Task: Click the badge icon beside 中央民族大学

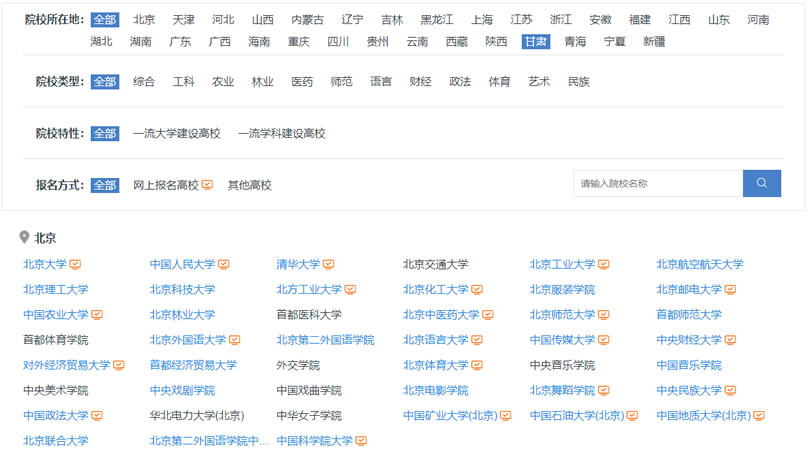Action: coord(730,390)
